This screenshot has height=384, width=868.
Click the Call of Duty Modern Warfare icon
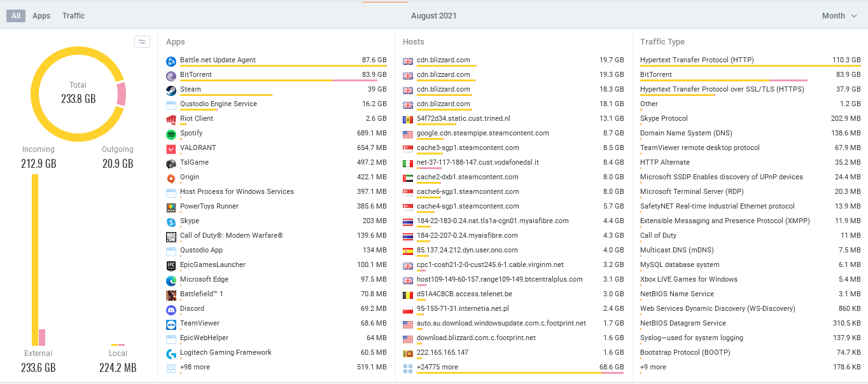[x=171, y=237]
